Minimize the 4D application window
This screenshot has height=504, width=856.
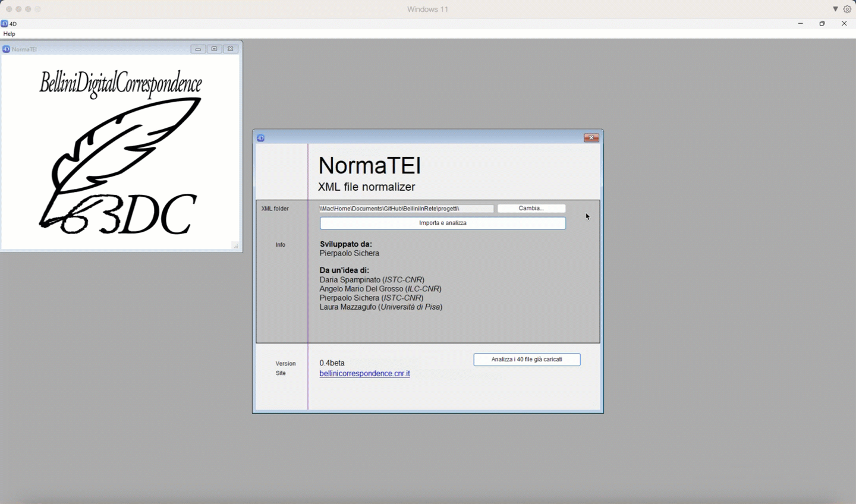(801, 24)
